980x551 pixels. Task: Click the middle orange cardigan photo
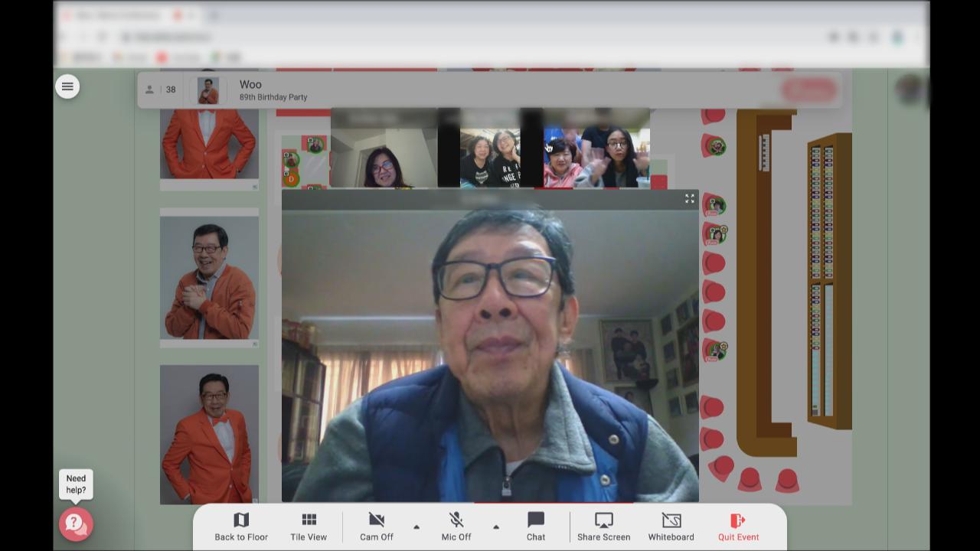(209, 279)
